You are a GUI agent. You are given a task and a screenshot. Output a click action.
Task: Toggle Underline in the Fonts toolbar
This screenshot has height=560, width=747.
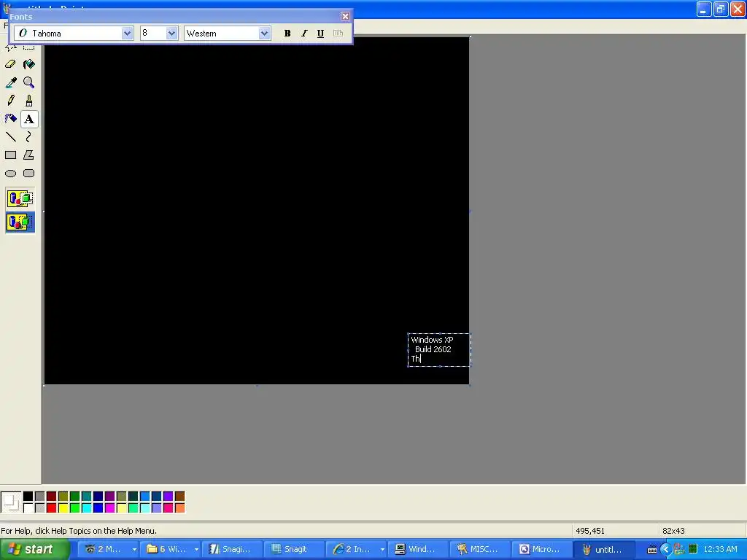pyautogui.click(x=321, y=34)
